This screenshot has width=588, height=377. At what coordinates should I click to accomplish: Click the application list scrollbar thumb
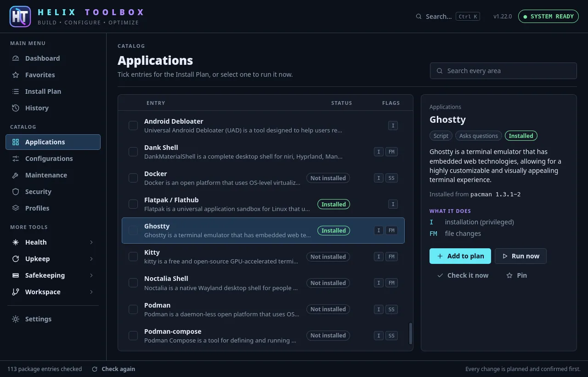point(411,333)
